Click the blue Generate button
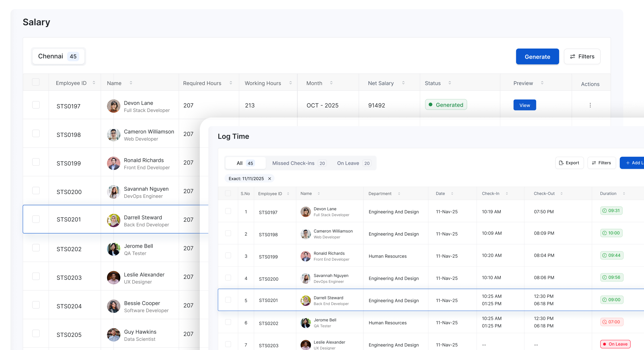 [537, 57]
